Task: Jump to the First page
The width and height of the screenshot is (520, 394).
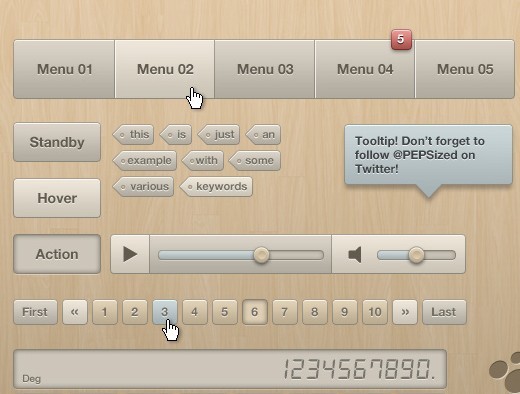Action: [x=35, y=312]
